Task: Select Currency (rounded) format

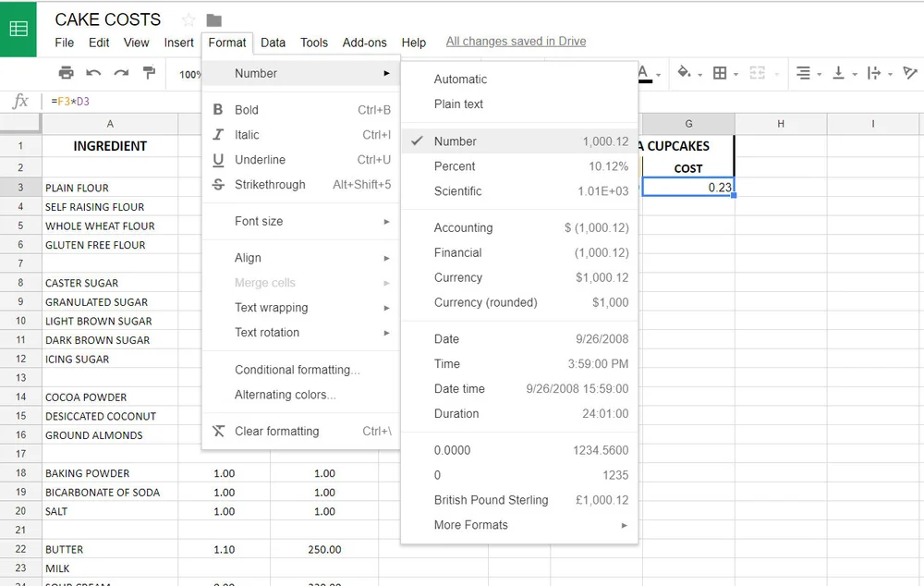Action: [x=519, y=302]
